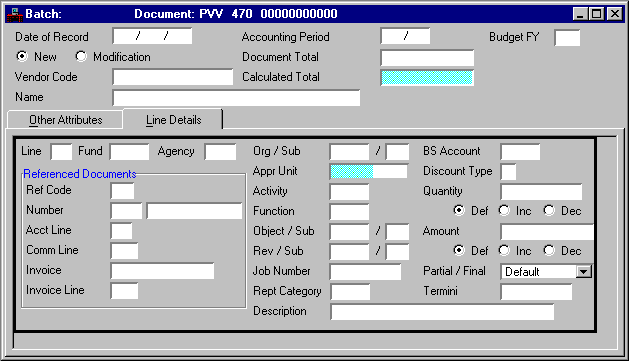The image size is (629, 361).
Task: Click the Budget FY field
Action: (x=567, y=38)
